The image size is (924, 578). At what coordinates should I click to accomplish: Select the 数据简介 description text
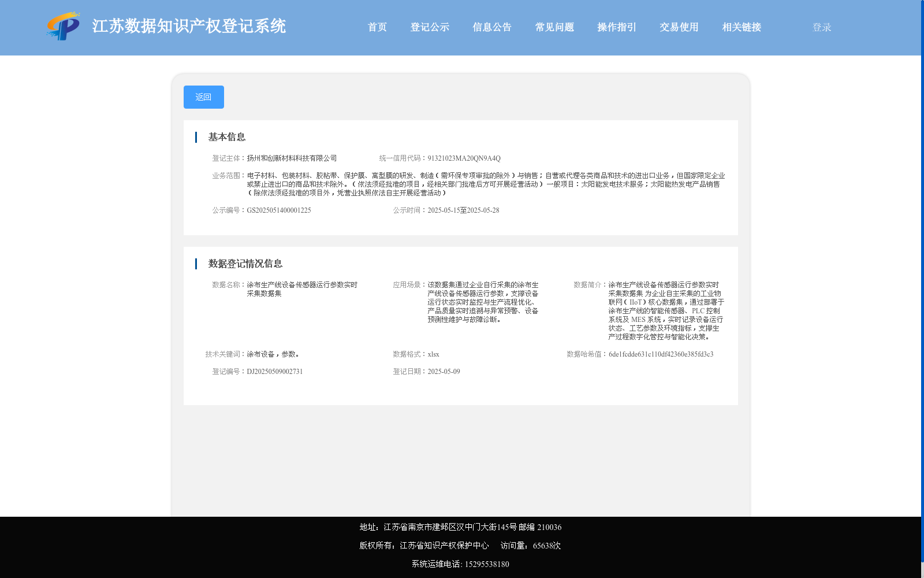[666, 311]
